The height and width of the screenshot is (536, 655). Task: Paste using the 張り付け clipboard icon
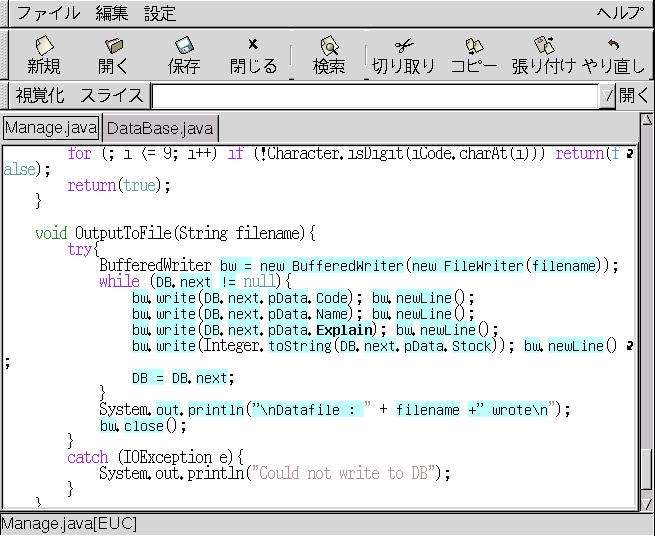(x=543, y=55)
